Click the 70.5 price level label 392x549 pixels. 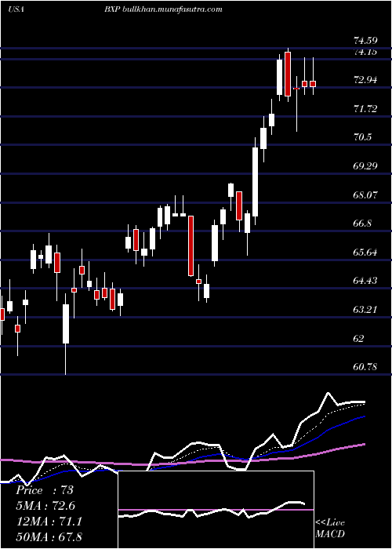[x=362, y=137]
